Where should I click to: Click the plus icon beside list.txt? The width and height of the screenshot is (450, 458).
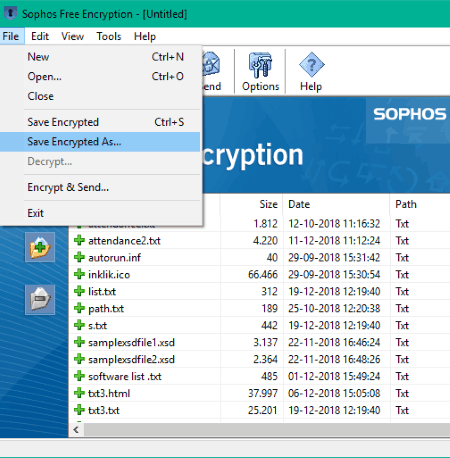click(x=79, y=291)
